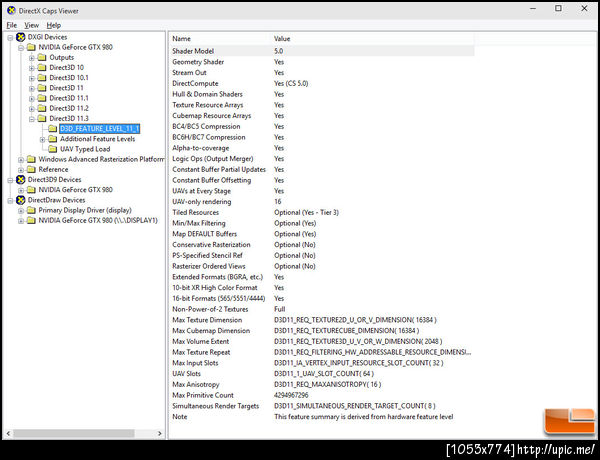Select the Direct3D 11 tree item
Viewport: 600px width, 460px height.
tap(66, 88)
